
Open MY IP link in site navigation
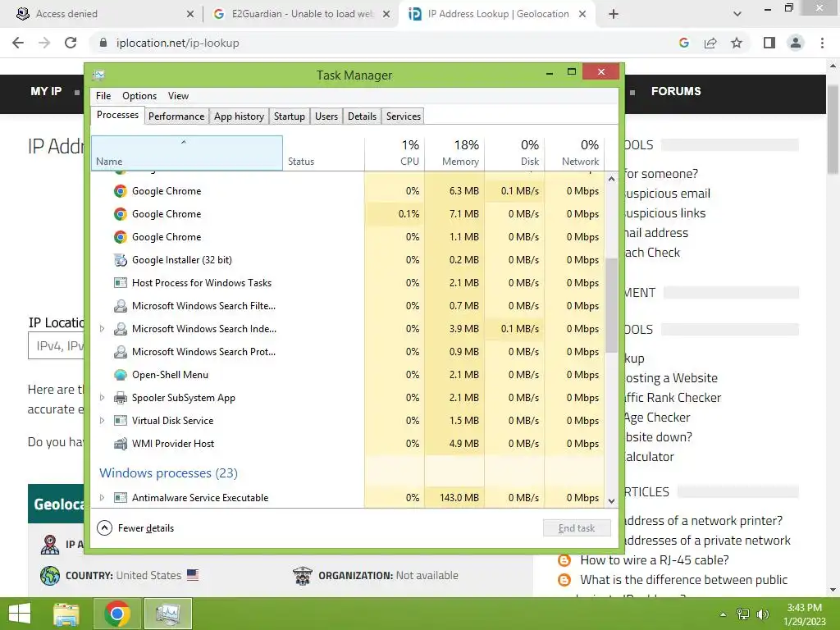pyautogui.click(x=46, y=91)
